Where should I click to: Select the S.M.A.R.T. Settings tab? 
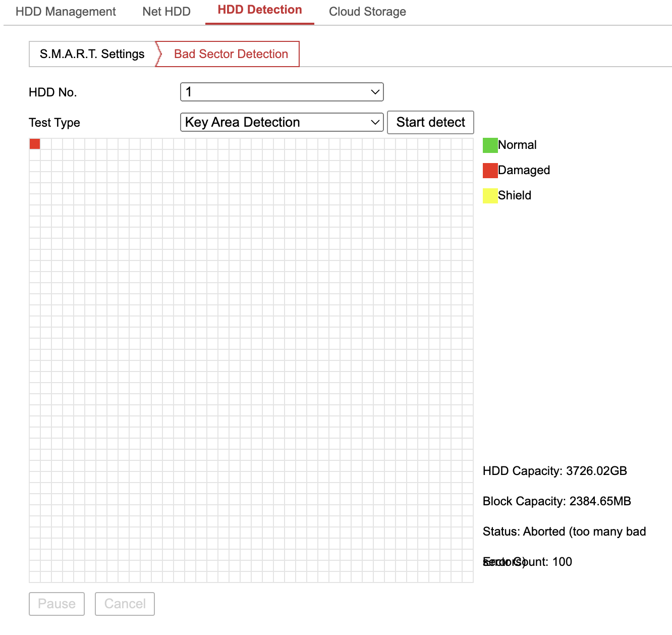point(92,54)
